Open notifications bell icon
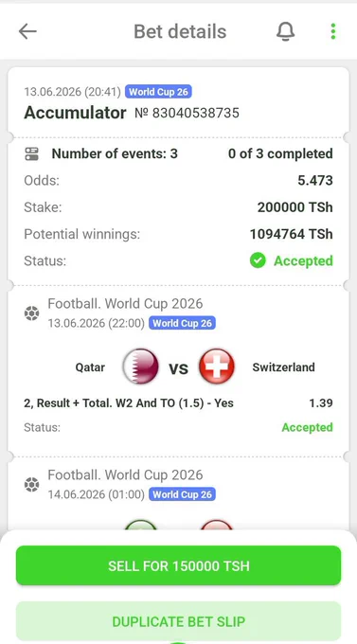The height and width of the screenshot is (644, 357). pos(286,31)
